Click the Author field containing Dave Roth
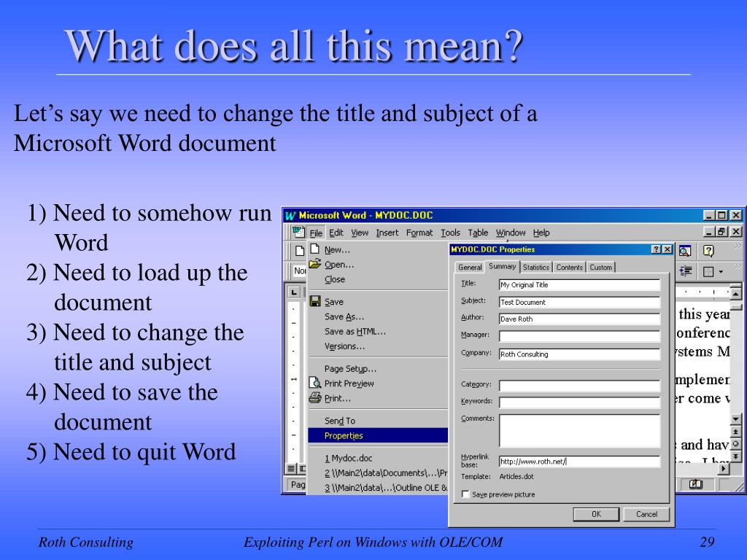The image size is (747, 560). coord(579,319)
